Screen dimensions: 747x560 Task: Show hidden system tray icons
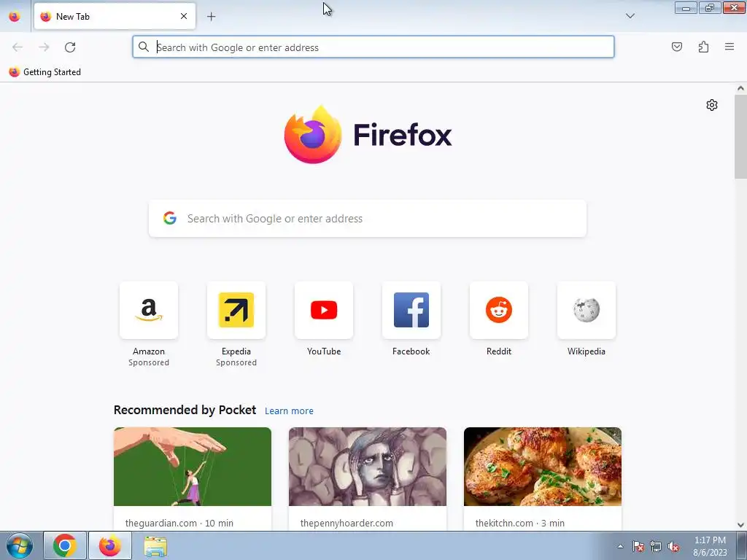click(620, 546)
